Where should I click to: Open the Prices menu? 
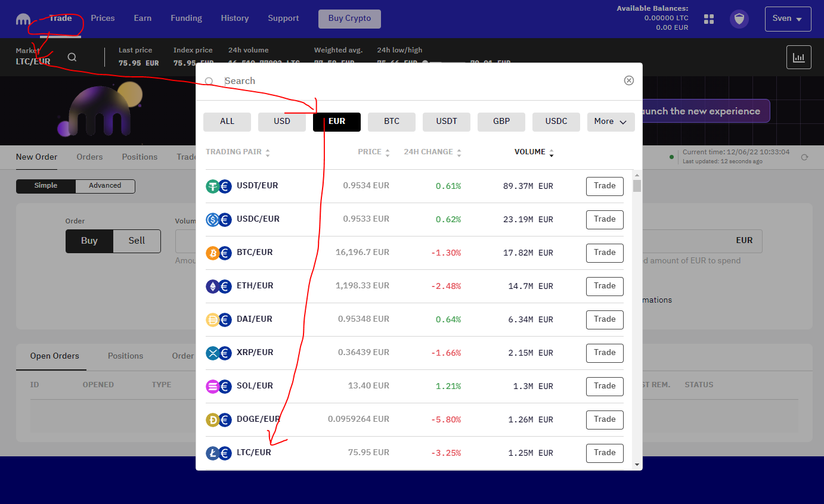[103, 18]
